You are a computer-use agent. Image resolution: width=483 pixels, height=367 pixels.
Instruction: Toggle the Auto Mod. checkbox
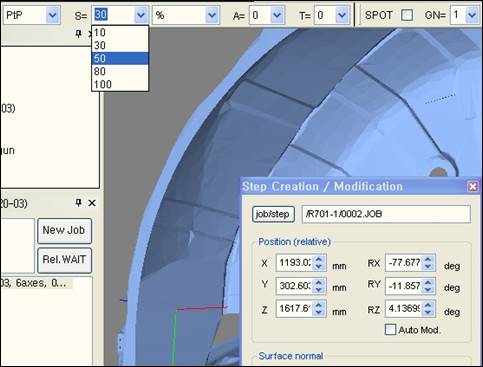pos(390,330)
